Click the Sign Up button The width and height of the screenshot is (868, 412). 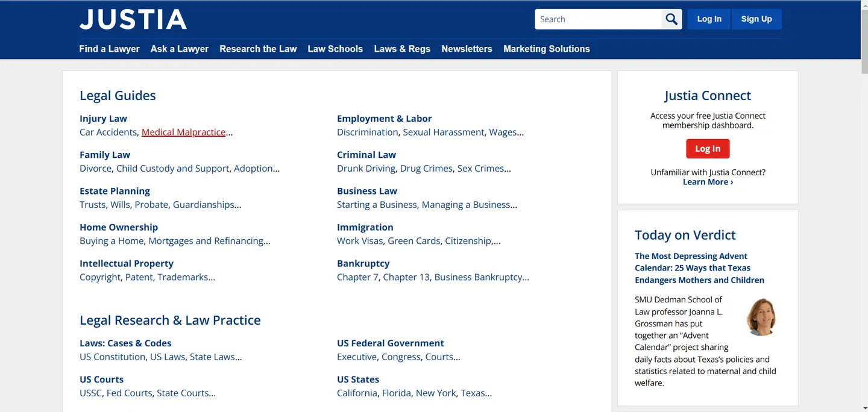click(x=756, y=19)
